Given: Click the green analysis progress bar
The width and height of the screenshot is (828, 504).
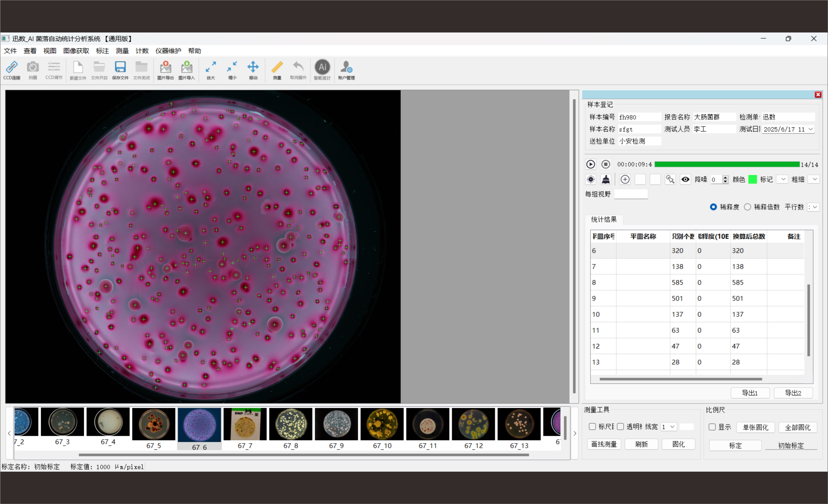Looking at the screenshot, I should [727, 164].
